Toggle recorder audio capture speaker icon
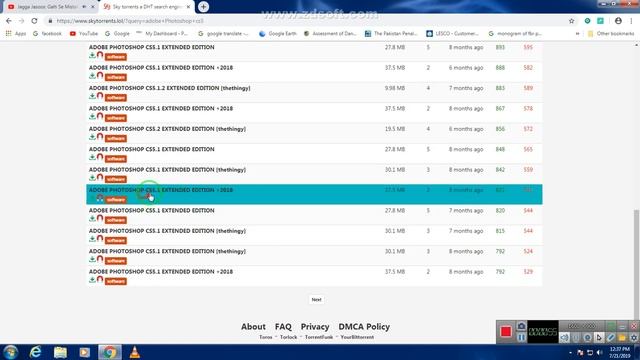The image size is (640, 360). point(564,338)
